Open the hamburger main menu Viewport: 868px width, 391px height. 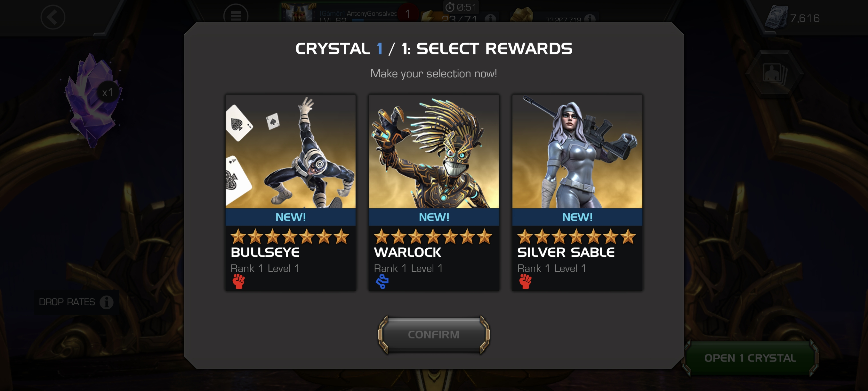(236, 15)
